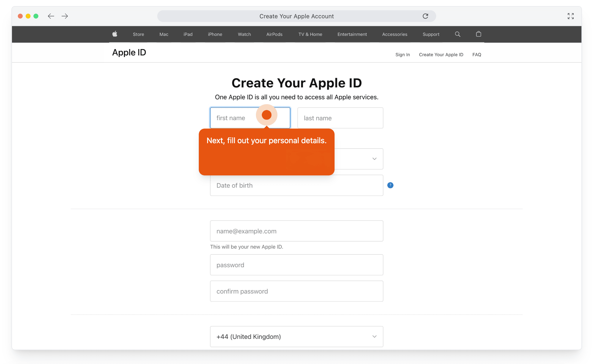Click the Create Your Apple ID header link
601x364 pixels.
441,54
